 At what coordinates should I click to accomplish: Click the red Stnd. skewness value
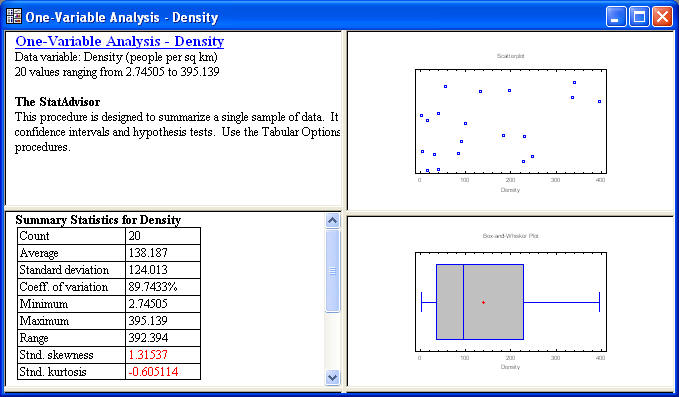148,355
